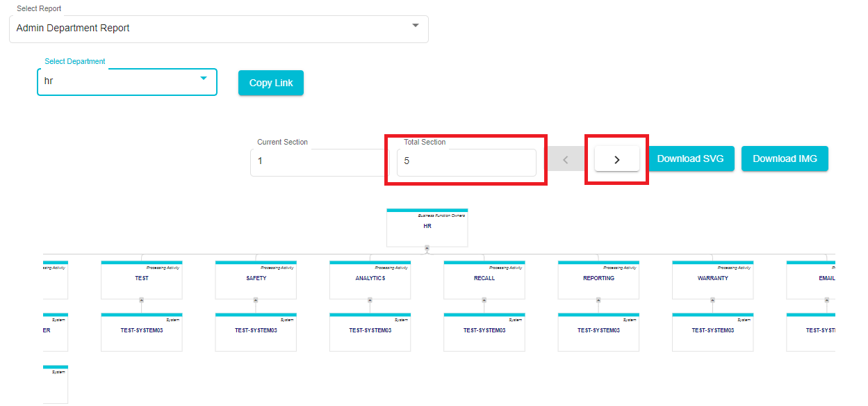This screenshot has width=868, height=406.
Task: Click the Copy Link button
Action: pyautogui.click(x=271, y=83)
